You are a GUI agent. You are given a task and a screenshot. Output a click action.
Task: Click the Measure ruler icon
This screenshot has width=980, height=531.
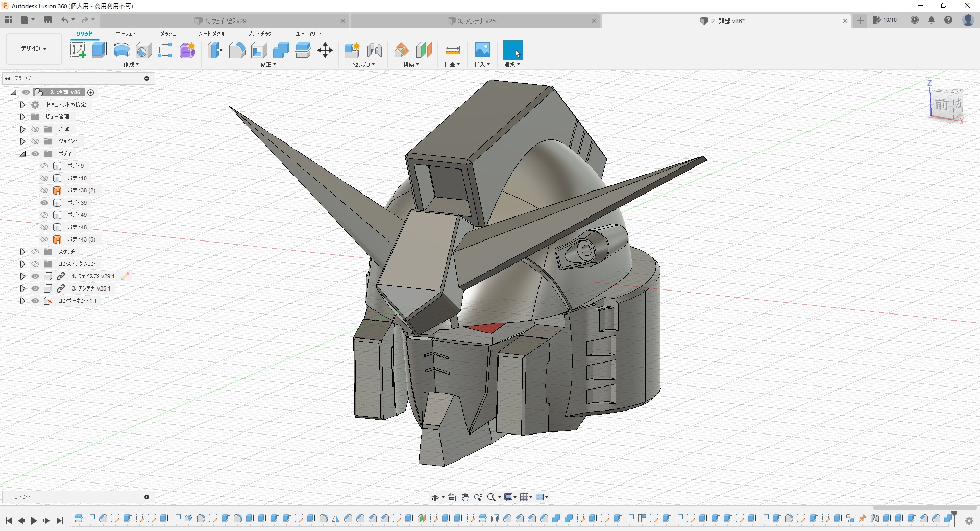452,50
